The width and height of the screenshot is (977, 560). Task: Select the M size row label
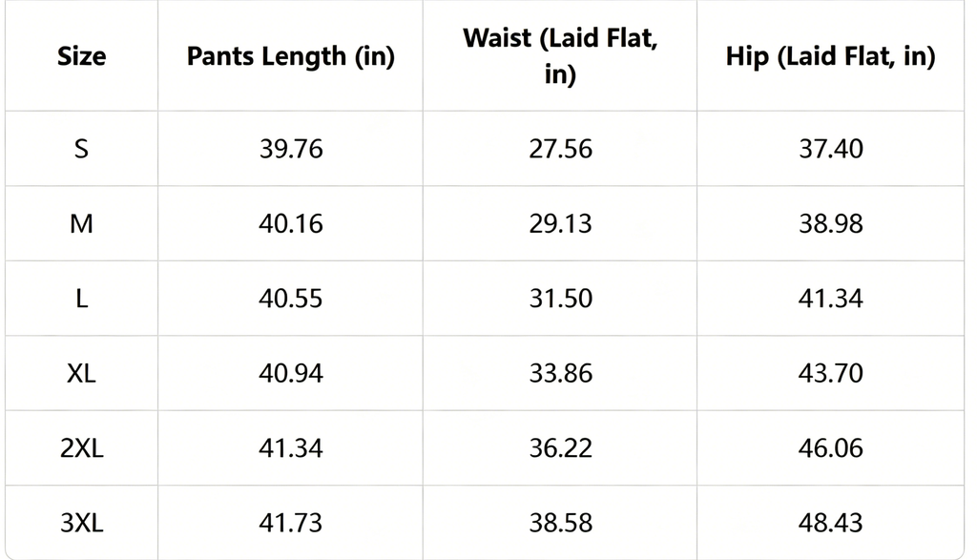[x=82, y=223]
